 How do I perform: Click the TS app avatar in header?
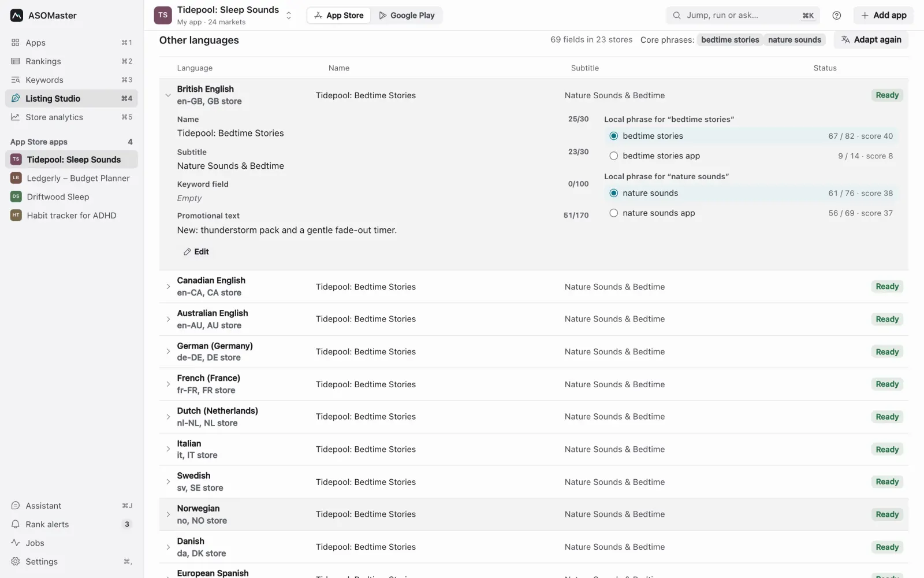tap(163, 16)
